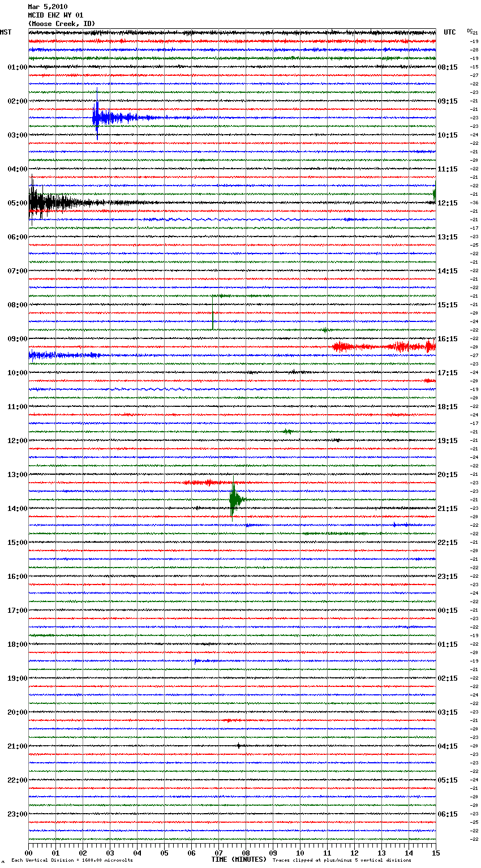Viewport: 481px width, 868px height.
Task: Select the 23:00 MST time label
Action: [x=18, y=814]
